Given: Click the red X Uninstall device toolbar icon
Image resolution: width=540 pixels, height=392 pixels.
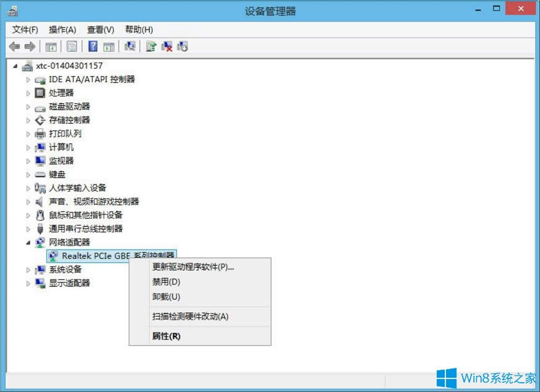Looking at the screenshot, I should pyautogui.click(x=166, y=46).
